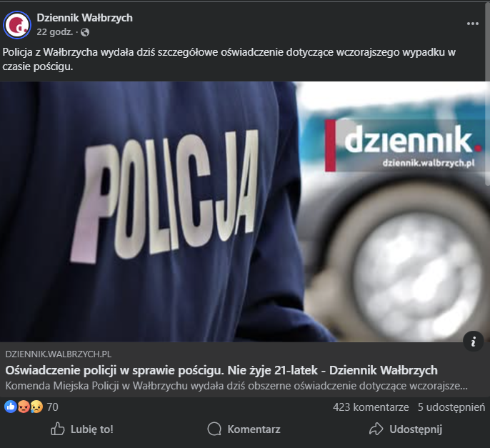Open reactions count 70
The height and width of the screenshot is (448, 490).
point(53,407)
